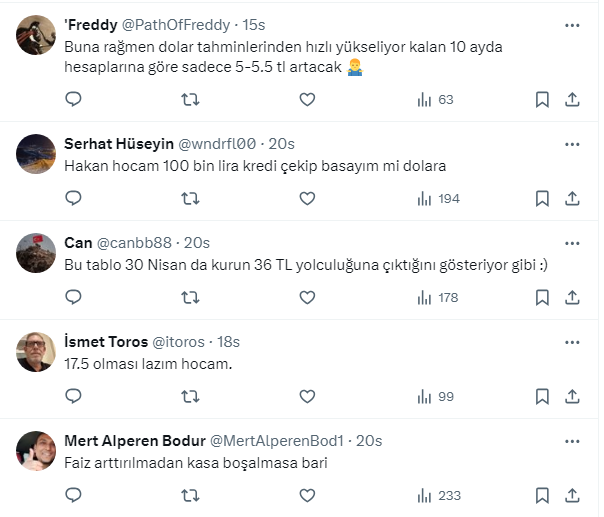Bookmark İsmet Toros's tweet

[x=542, y=396]
